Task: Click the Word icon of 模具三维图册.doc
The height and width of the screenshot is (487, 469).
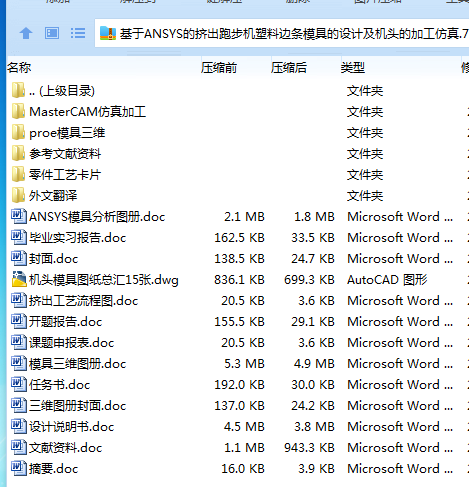Action: pyautogui.click(x=19, y=363)
